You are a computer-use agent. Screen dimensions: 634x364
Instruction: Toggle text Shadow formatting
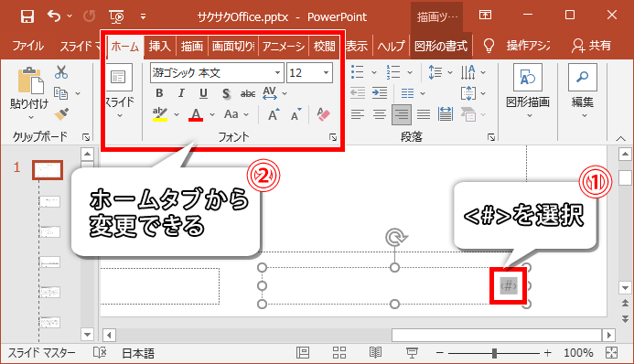click(226, 93)
